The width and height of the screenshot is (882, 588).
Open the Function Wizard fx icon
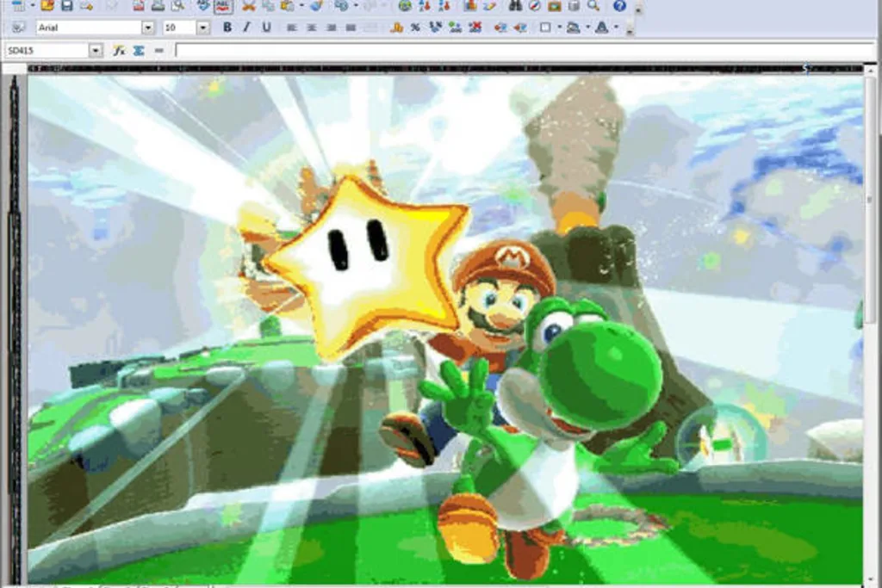[x=119, y=51]
